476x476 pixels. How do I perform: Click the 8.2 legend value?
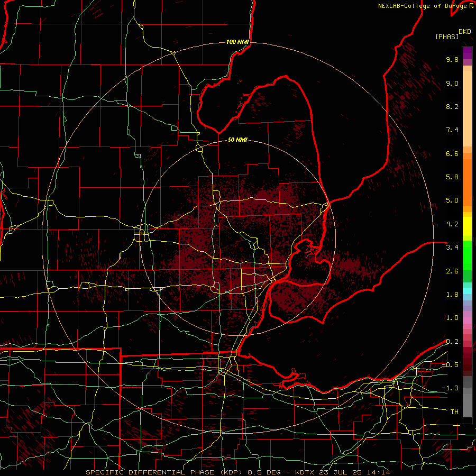(452, 106)
